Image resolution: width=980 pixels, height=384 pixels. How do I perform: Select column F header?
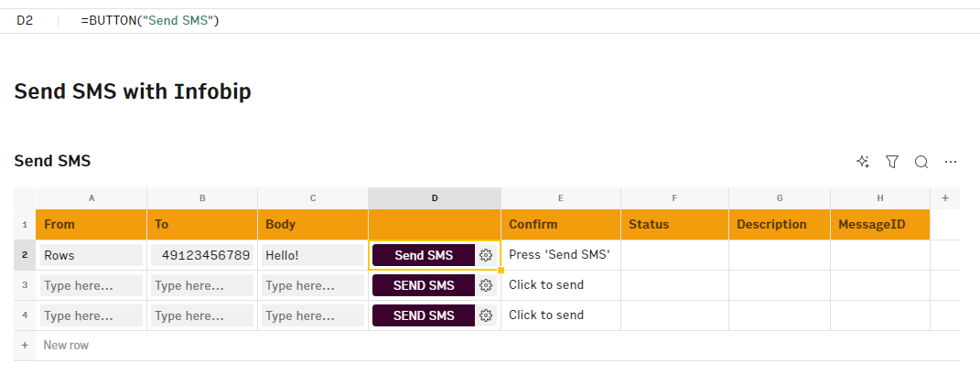(674, 197)
